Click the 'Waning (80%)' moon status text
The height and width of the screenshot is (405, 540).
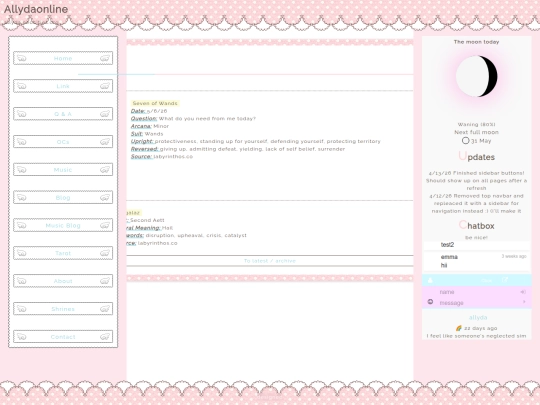pyautogui.click(x=477, y=124)
